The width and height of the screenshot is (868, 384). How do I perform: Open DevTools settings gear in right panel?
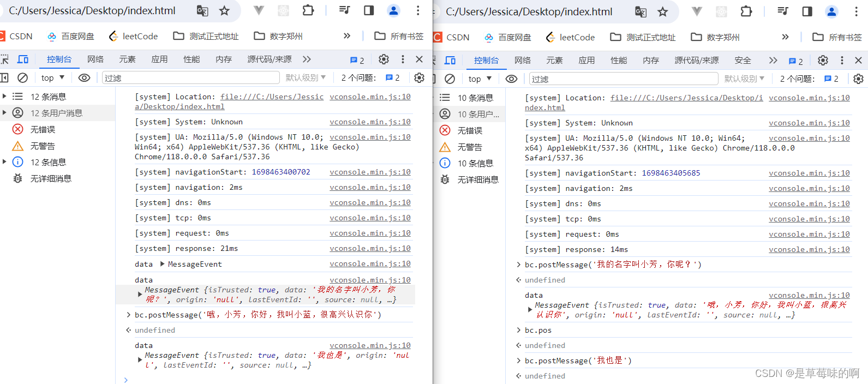click(823, 61)
